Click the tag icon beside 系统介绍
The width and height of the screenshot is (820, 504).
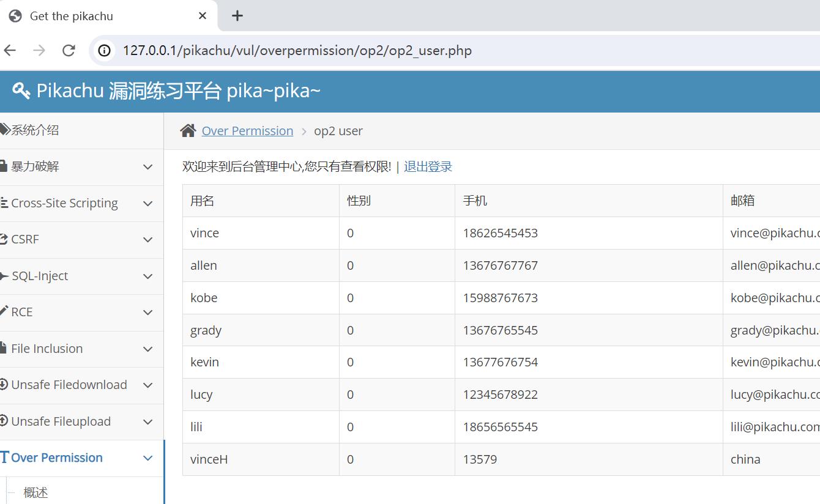(x=5, y=130)
